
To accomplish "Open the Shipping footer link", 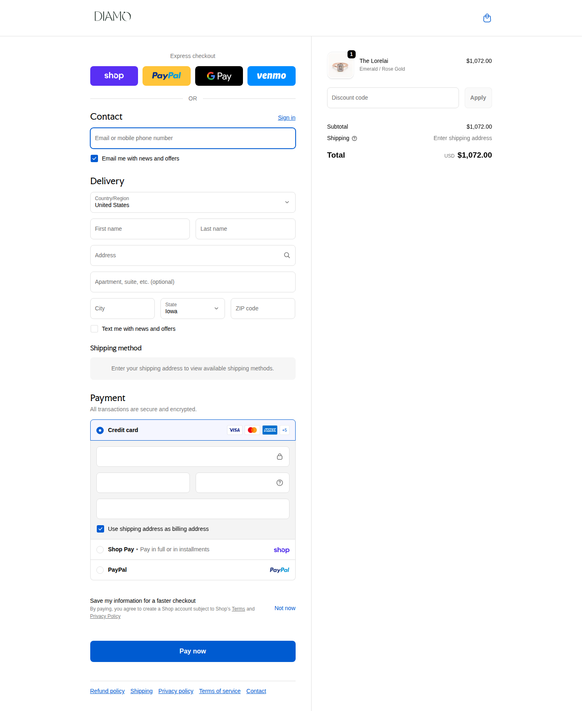I will click(x=141, y=691).
